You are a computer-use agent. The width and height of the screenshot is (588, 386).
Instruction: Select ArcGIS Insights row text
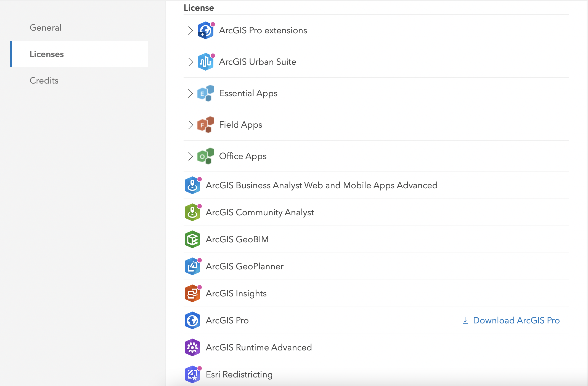[236, 293]
